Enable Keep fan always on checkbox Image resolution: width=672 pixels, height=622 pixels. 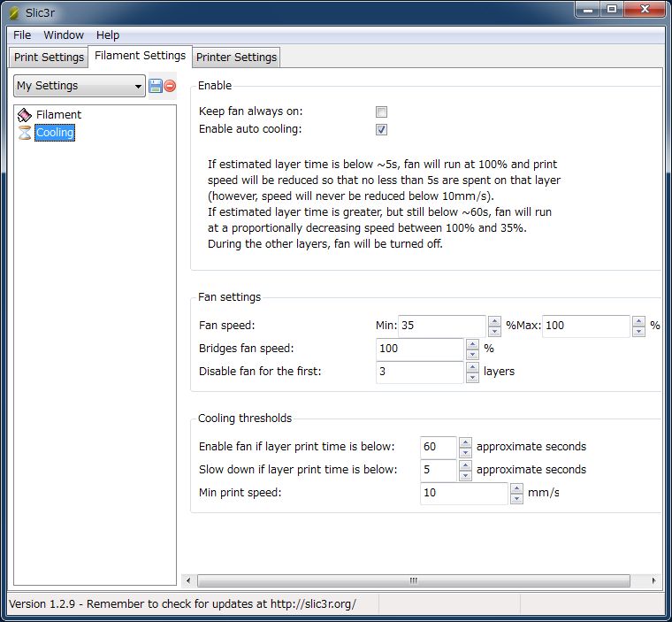(381, 112)
